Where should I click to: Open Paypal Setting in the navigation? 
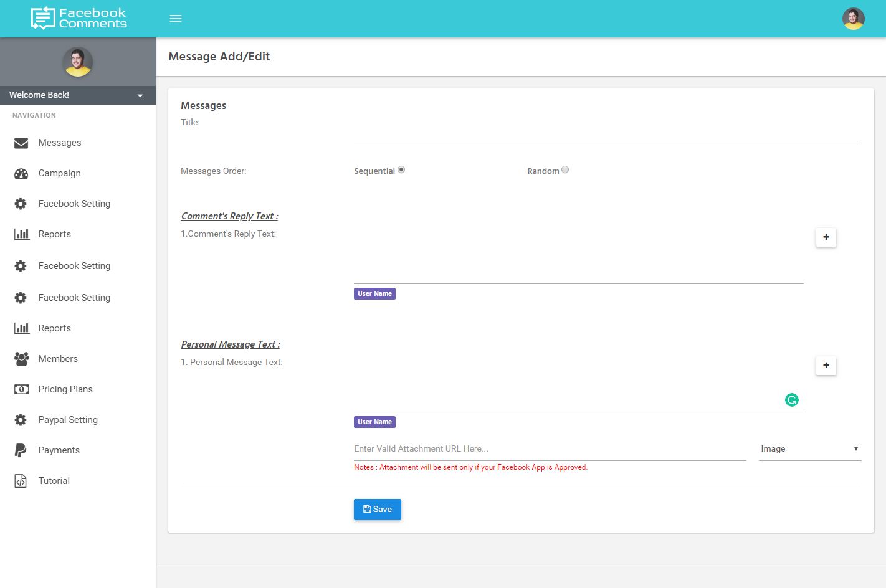point(68,420)
